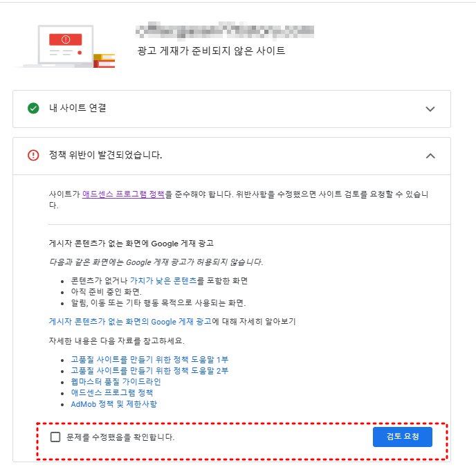Collapse the '정책 위반이 발견되었습니다' section chevron
Image resolution: width=476 pixels, height=474 pixels.
coord(430,156)
